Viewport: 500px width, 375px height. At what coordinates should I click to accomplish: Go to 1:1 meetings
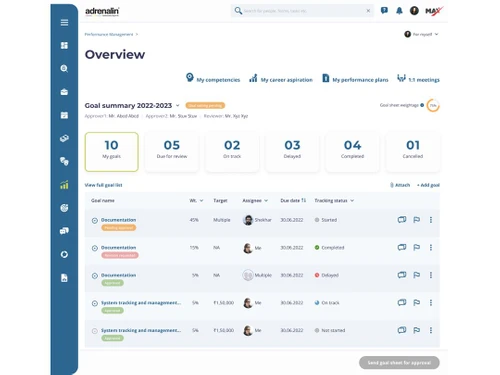(418, 79)
